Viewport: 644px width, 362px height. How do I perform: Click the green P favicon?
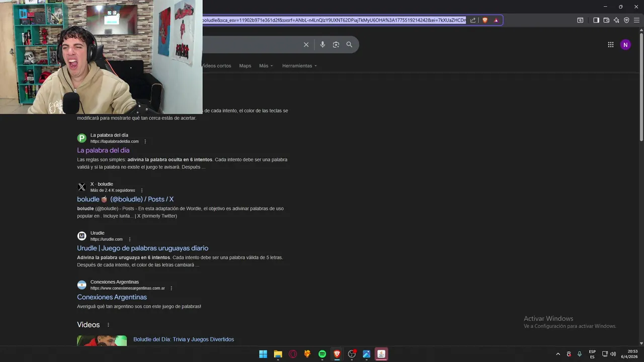82,138
